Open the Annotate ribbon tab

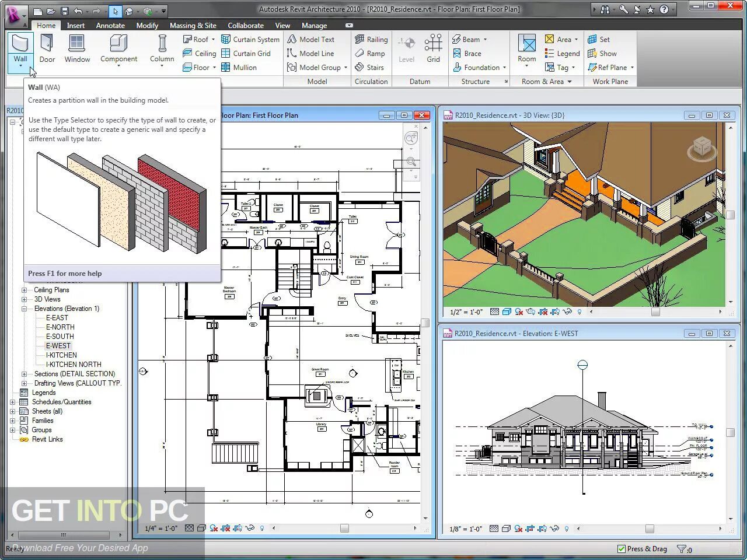coord(110,26)
